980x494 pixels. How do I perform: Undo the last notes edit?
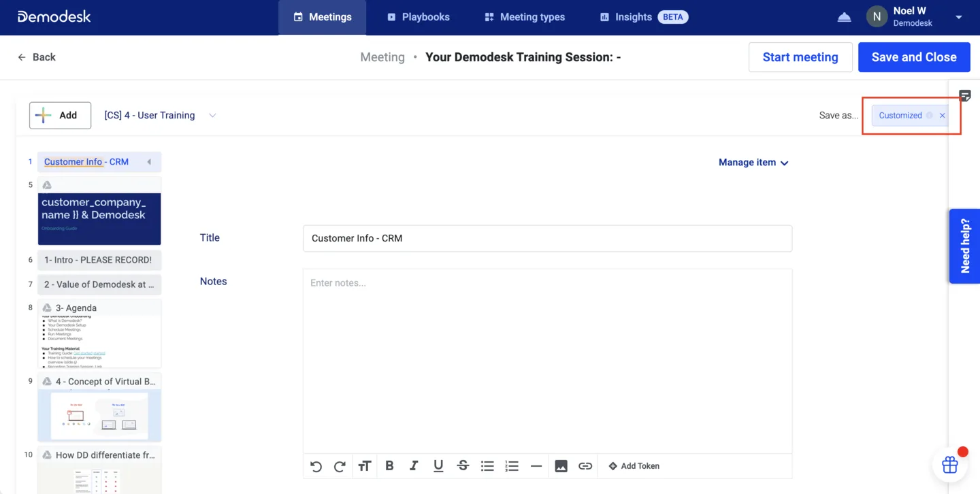(316, 466)
